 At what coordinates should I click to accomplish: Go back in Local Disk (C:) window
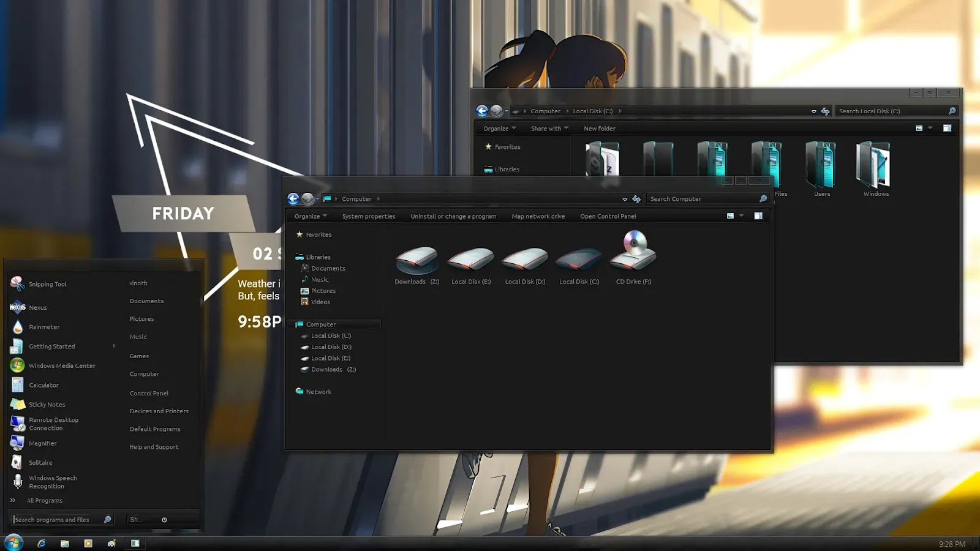[x=482, y=111]
